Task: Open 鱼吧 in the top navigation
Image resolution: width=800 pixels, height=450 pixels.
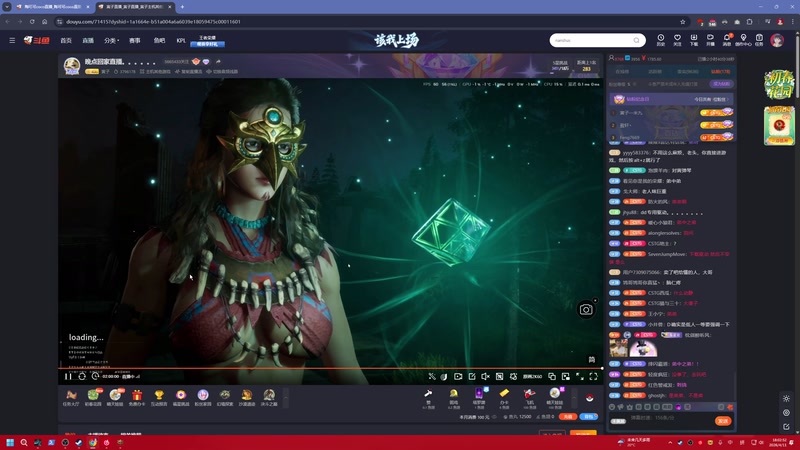Action: [x=159, y=40]
